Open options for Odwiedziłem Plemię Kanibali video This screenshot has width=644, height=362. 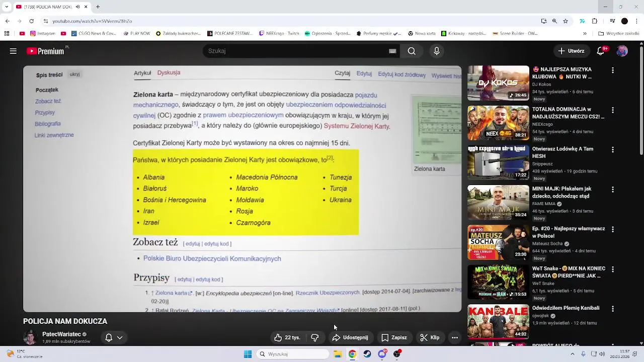(613, 309)
